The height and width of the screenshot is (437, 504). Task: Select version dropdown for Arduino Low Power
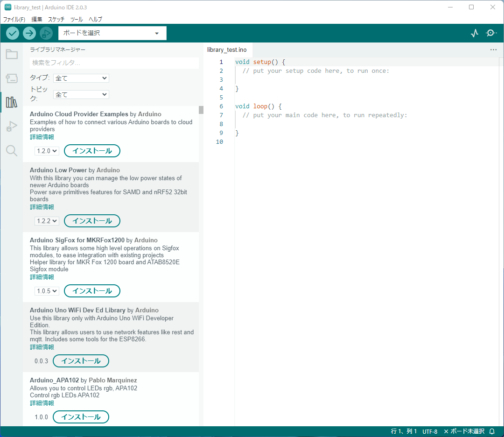pos(47,221)
